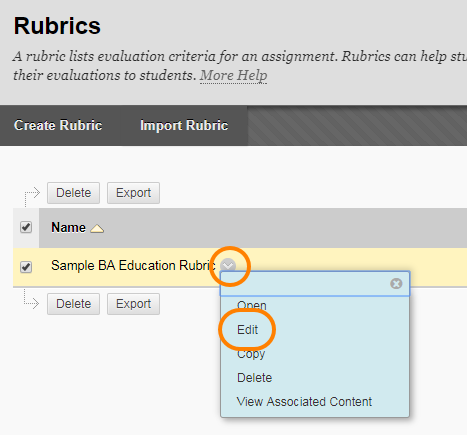
Task: Select Delete from the context menu
Action: pyautogui.click(x=254, y=378)
